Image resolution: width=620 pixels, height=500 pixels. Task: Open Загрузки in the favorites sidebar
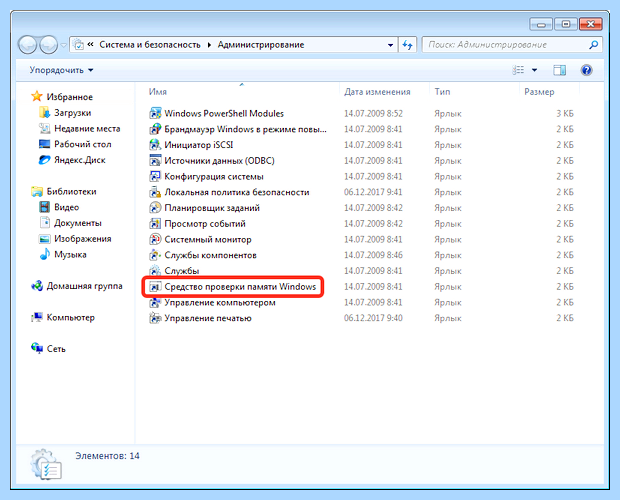(x=72, y=113)
